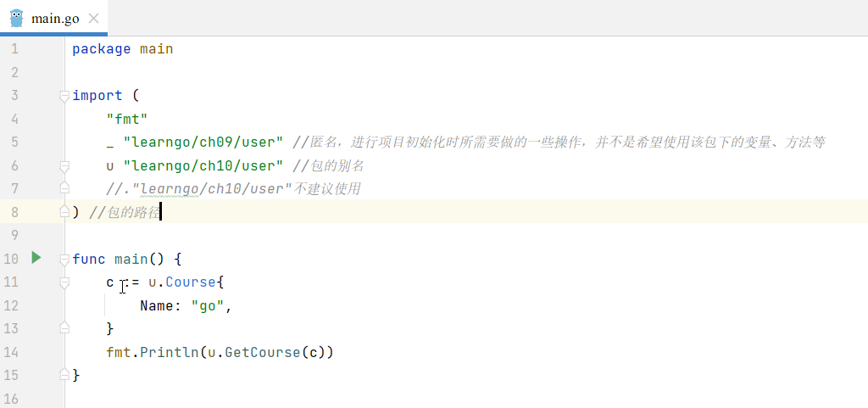Image resolution: width=868 pixels, height=408 pixels.
Task: Select the main.go tab
Action: coord(54,19)
